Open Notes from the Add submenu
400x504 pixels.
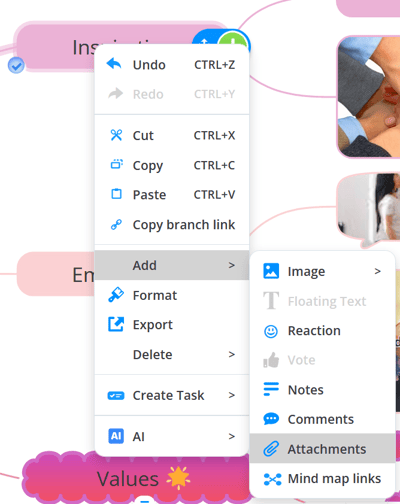point(322,390)
